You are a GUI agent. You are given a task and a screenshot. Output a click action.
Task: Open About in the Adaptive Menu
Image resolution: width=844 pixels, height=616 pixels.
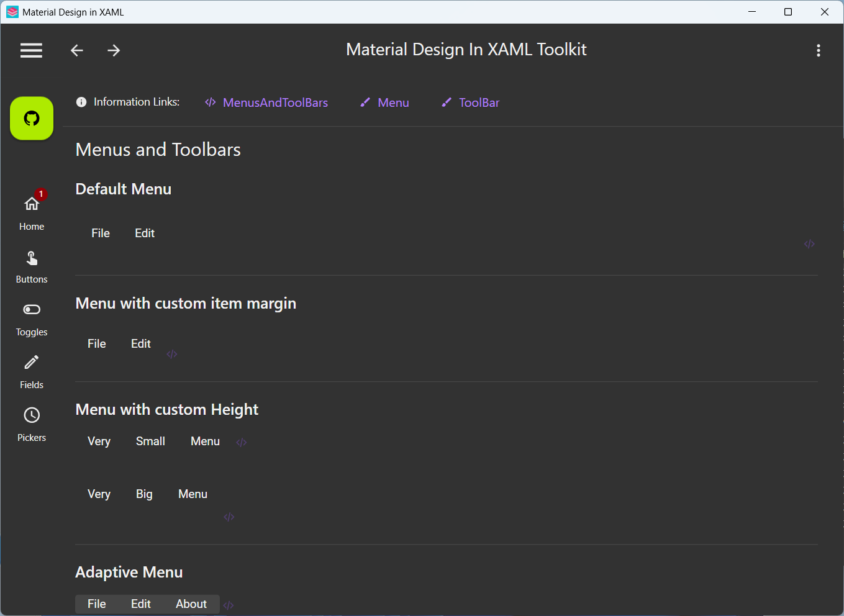click(191, 604)
